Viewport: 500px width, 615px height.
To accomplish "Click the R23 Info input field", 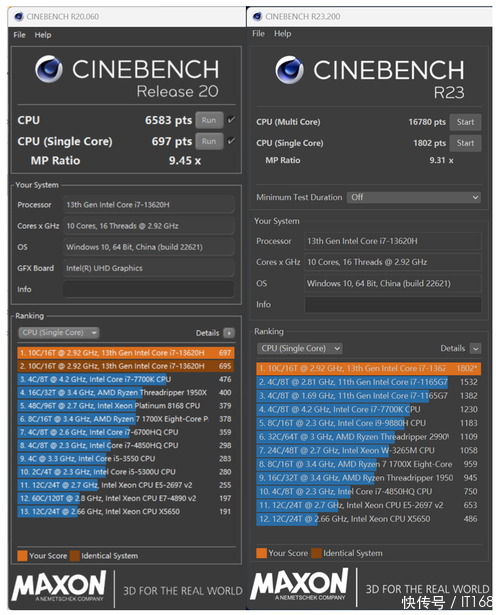I will 393,305.
